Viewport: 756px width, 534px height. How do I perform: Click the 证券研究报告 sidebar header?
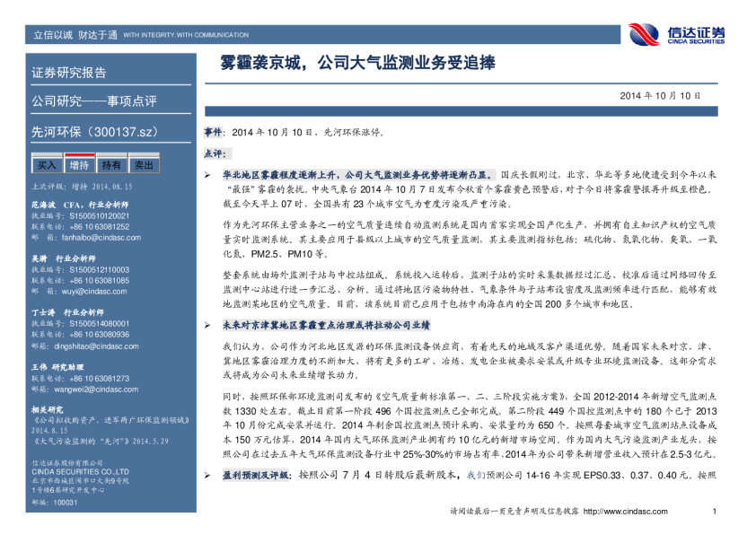click(69, 73)
